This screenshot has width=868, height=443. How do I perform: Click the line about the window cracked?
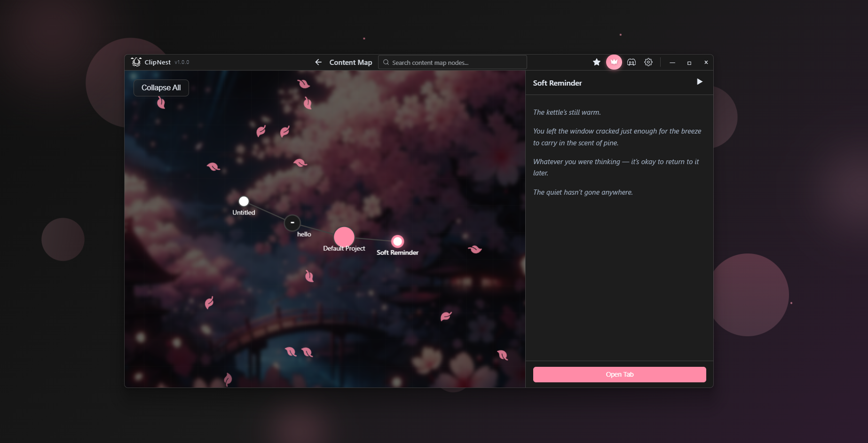click(x=617, y=137)
